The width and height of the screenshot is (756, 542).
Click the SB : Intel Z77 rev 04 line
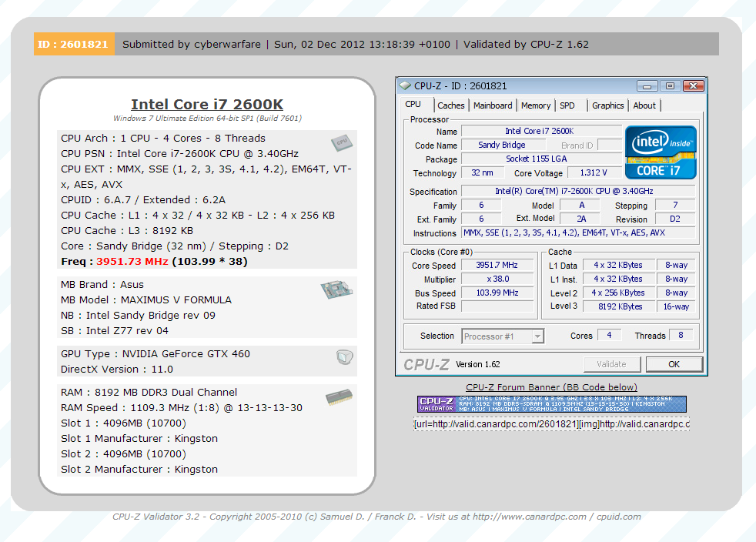pos(115,331)
